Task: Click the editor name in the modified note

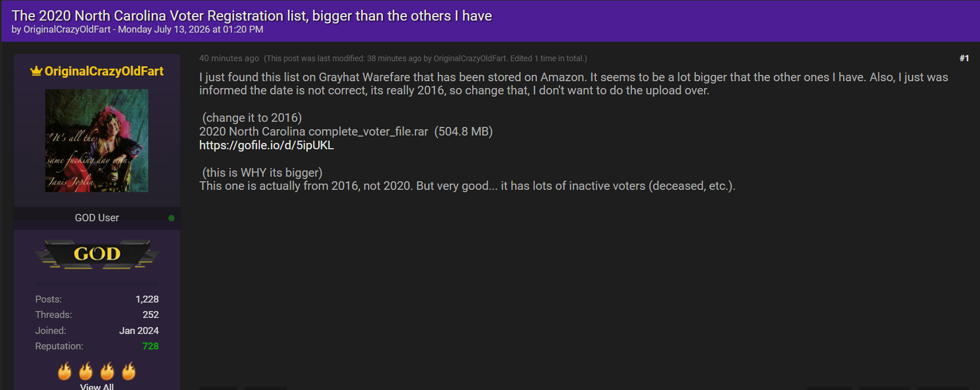Action: tap(470, 58)
